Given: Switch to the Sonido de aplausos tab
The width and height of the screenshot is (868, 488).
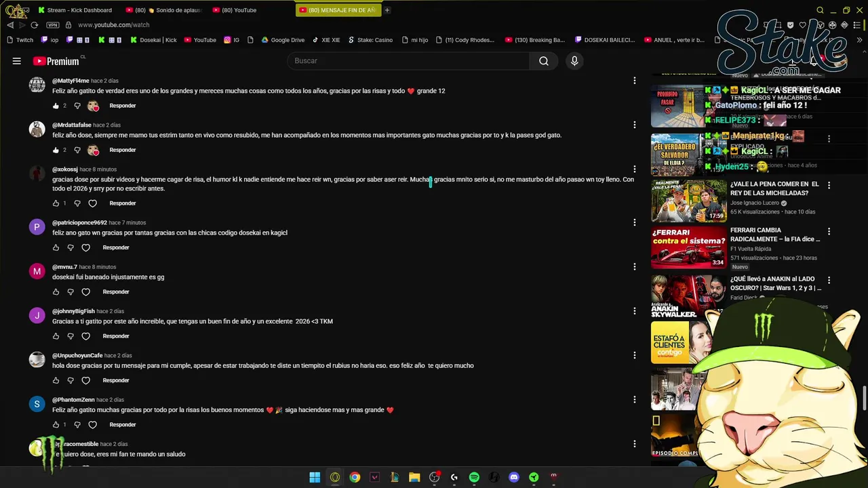Looking at the screenshot, I should pyautogui.click(x=163, y=10).
